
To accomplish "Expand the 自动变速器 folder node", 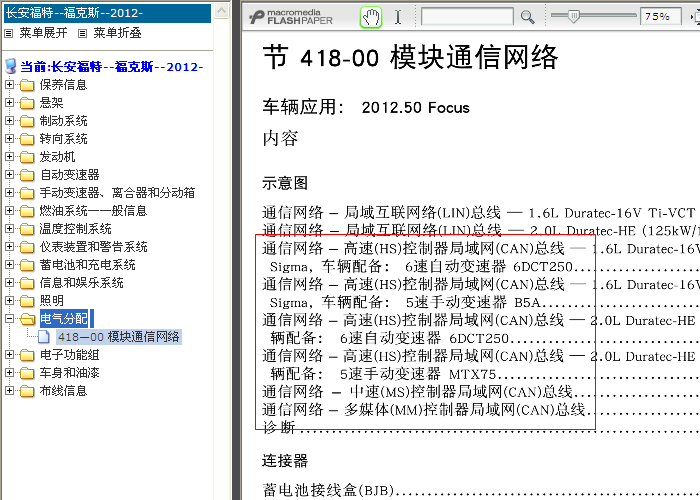I will (9, 174).
